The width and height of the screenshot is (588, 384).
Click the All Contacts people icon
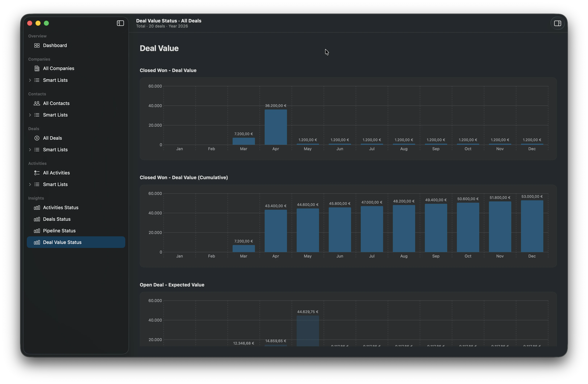tap(37, 103)
